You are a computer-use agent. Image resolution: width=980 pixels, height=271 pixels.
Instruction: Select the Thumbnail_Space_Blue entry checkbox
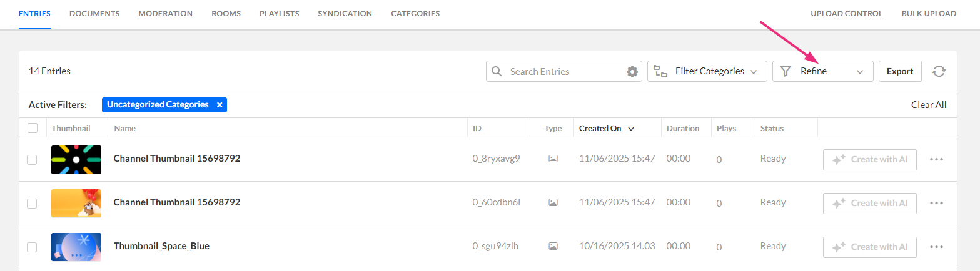[x=32, y=247]
